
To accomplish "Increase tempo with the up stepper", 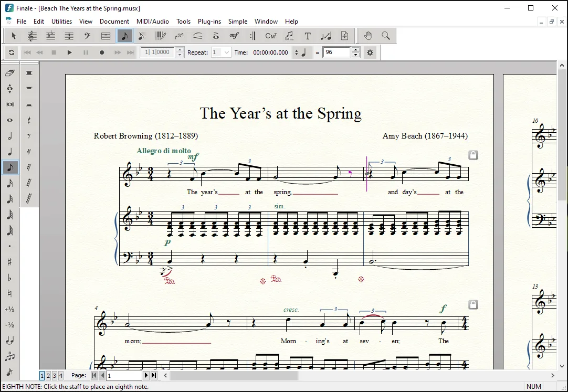I will point(356,50).
